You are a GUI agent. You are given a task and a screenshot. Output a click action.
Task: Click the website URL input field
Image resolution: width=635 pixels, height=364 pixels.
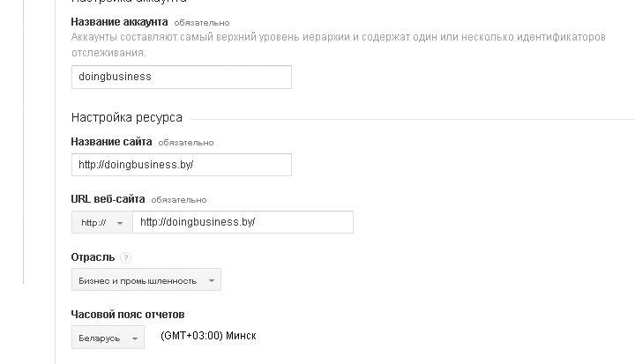[243, 222]
